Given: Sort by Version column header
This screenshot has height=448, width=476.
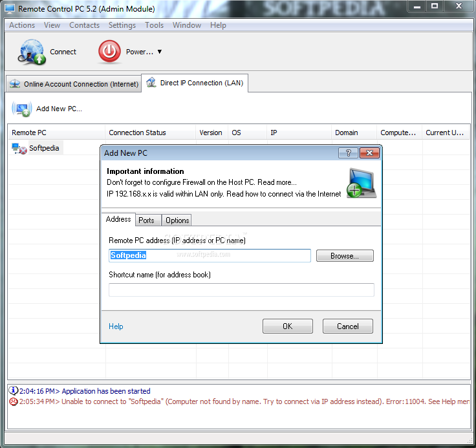Looking at the screenshot, I should (x=211, y=133).
